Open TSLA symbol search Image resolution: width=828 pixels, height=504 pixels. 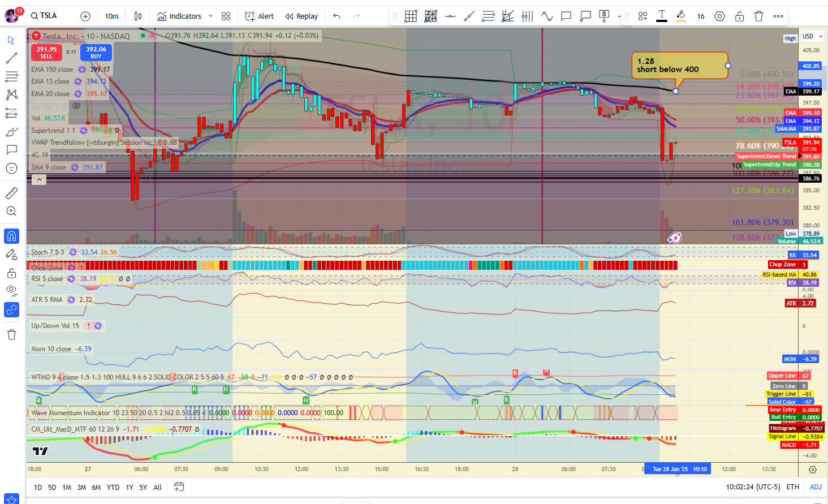point(44,16)
